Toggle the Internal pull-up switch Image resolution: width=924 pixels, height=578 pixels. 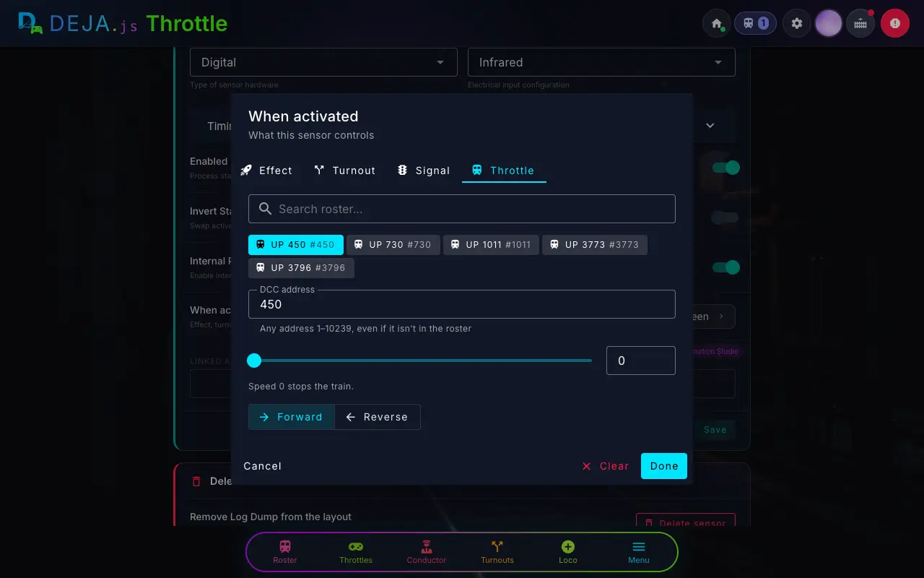(725, 267)
